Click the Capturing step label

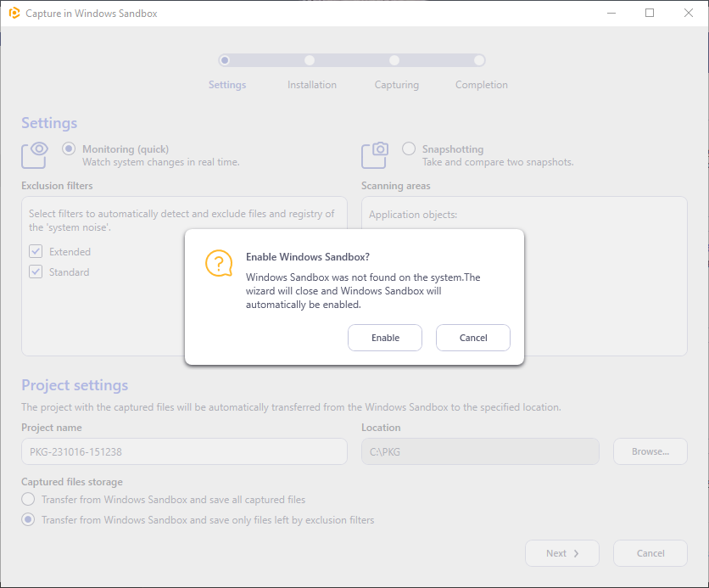pyautogui.click(x=397, y=85)
